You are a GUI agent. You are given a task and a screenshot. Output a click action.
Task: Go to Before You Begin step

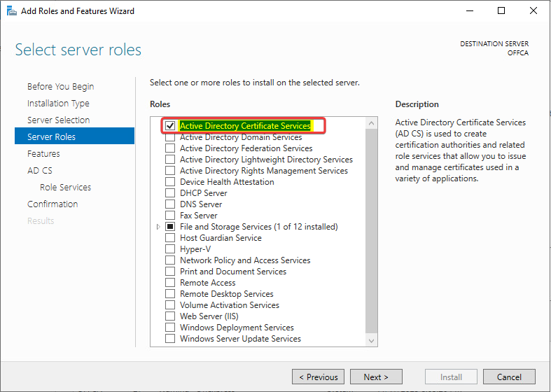coord(60,87)
